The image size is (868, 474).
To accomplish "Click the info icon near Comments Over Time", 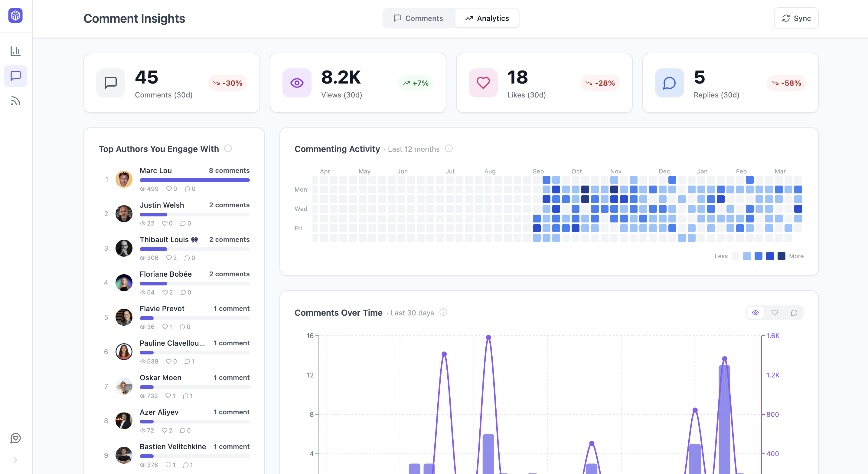I will [443, 312].
